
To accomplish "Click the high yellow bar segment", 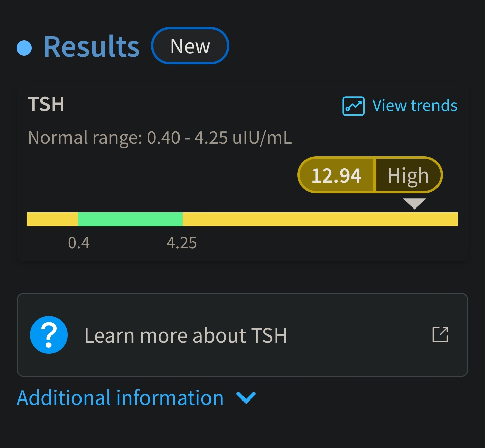I will pyautogui.click(x=320, y=219).
